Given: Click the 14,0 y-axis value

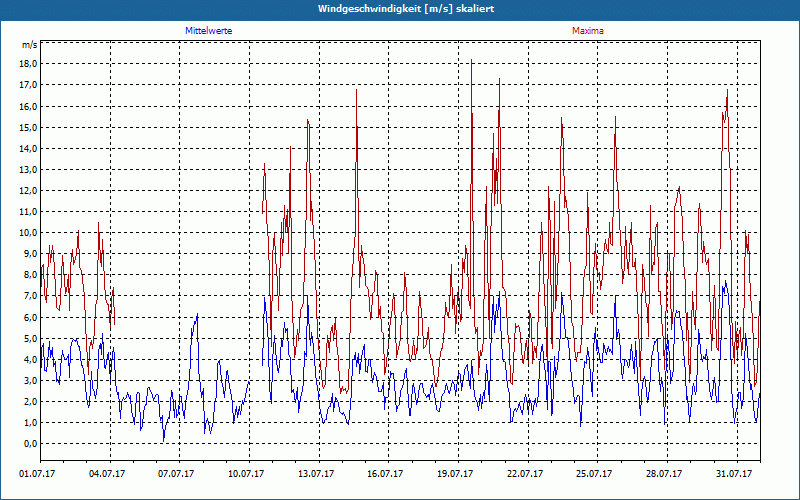Looking at the screenshot, I should (x=28, y=148).
